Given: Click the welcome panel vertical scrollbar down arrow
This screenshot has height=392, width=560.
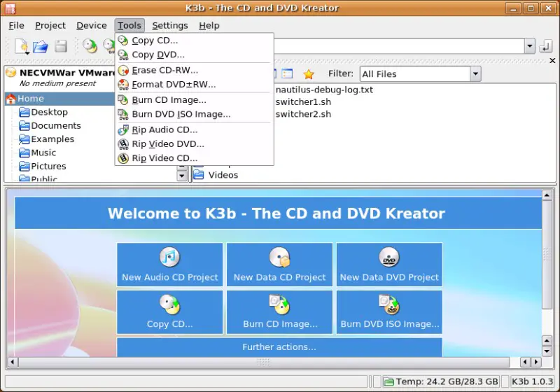Looking at the screenshot, I should pos(547,351).
